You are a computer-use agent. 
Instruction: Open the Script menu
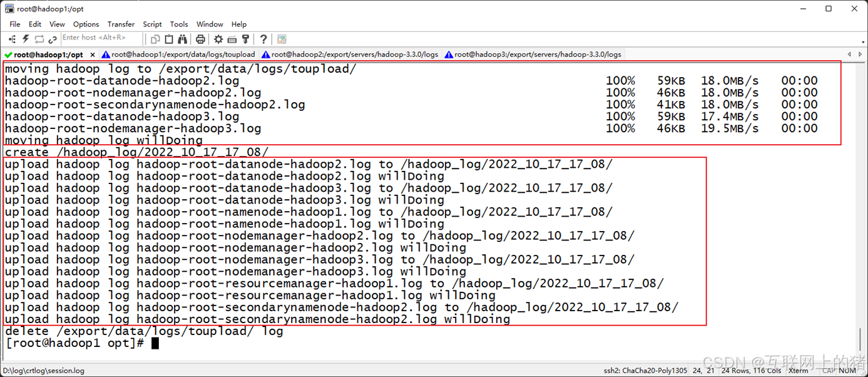[x=152, y=24]
